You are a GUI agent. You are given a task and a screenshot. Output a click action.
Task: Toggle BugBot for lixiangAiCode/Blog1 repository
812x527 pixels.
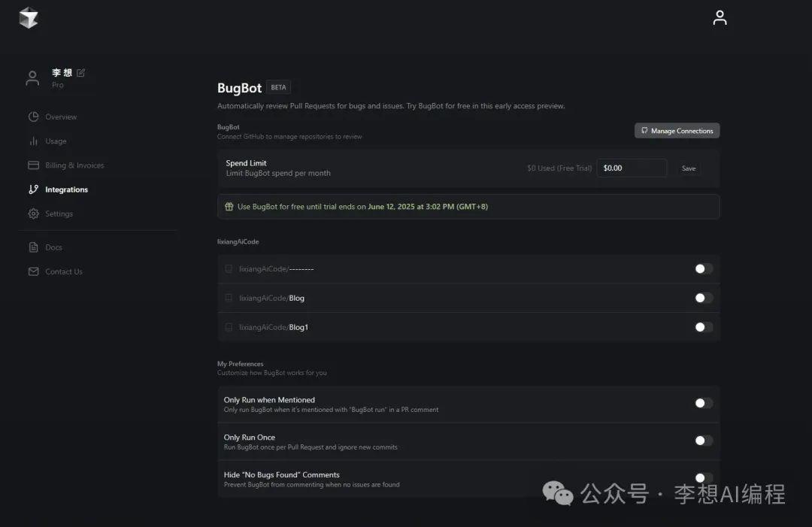(x=703, y=327)
